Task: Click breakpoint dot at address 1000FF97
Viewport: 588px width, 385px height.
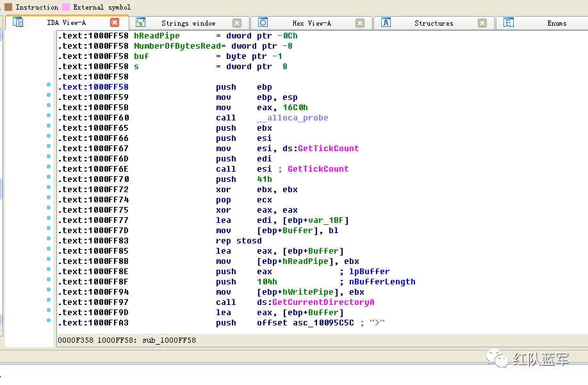Action: (49, 300)
